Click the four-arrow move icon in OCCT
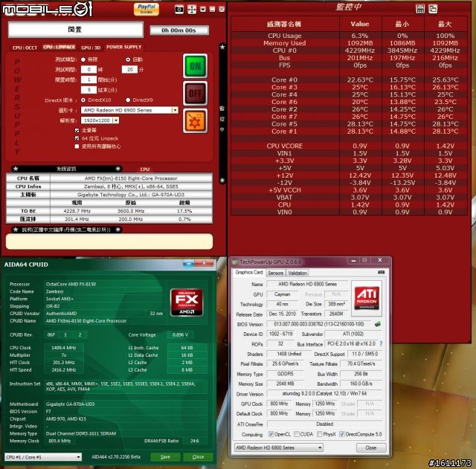Viewport: 476px width, 469px height. click(x=192, y=10)
